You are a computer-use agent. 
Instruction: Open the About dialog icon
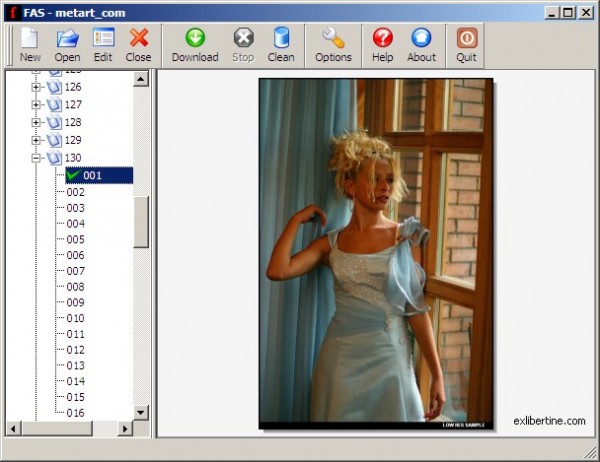tap(421, 38)
